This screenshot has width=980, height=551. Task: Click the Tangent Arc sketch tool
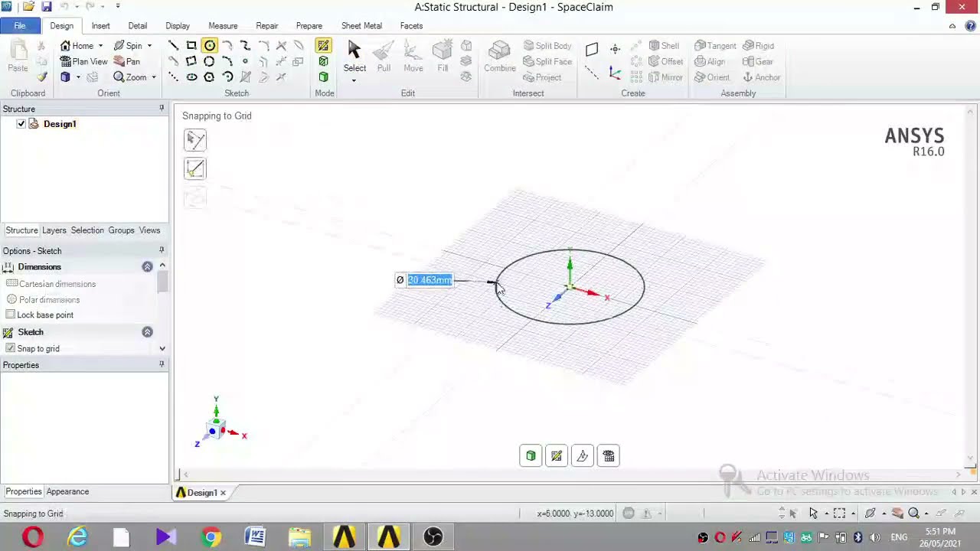click(x=227, y=46)
